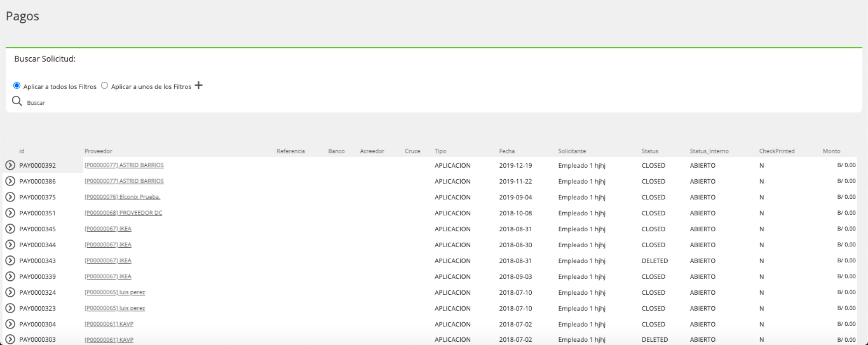Viewport: 868px width, 345px height.
Task: Select 'Aplicar a unos de los Filtros' radio
Action: click(104, 85)
